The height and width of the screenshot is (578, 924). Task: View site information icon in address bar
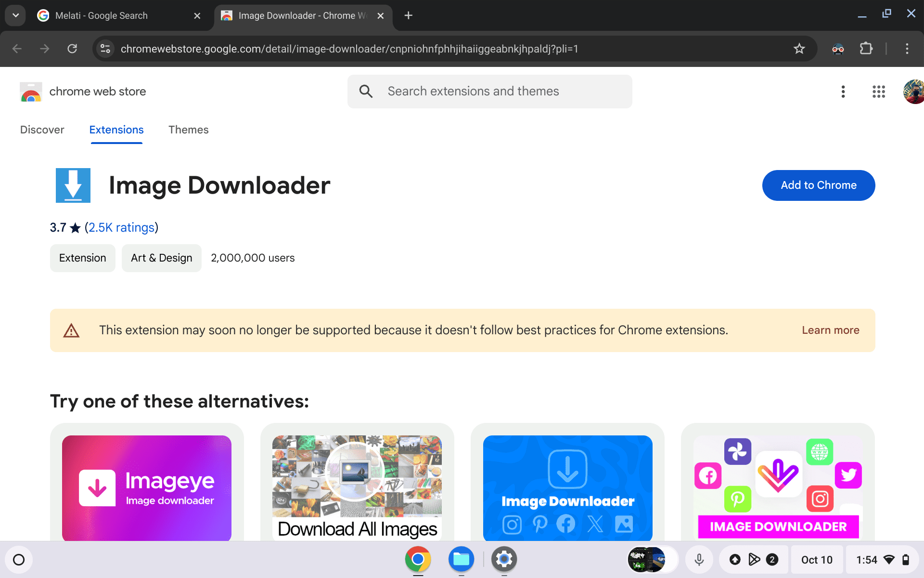pyautogui.click(x=105, y=49)
